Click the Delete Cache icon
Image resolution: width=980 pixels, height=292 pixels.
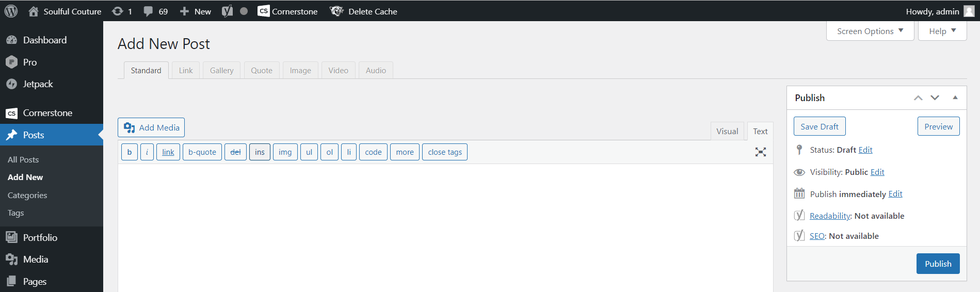click(x=336, y=11)
